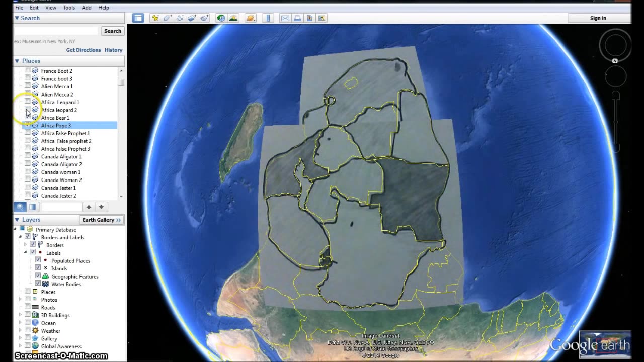Click the Save Image toolbar icon
644x362 pixels.
coord(309,18)
